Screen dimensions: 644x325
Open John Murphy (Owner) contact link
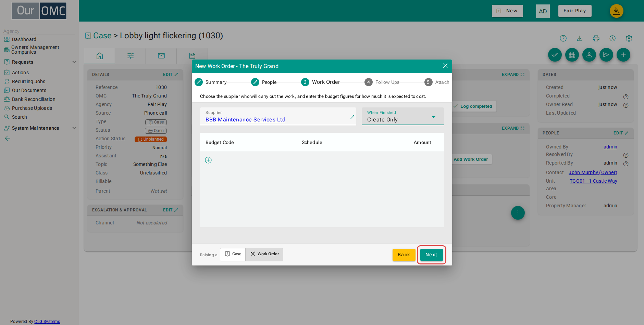coord(593,172)
